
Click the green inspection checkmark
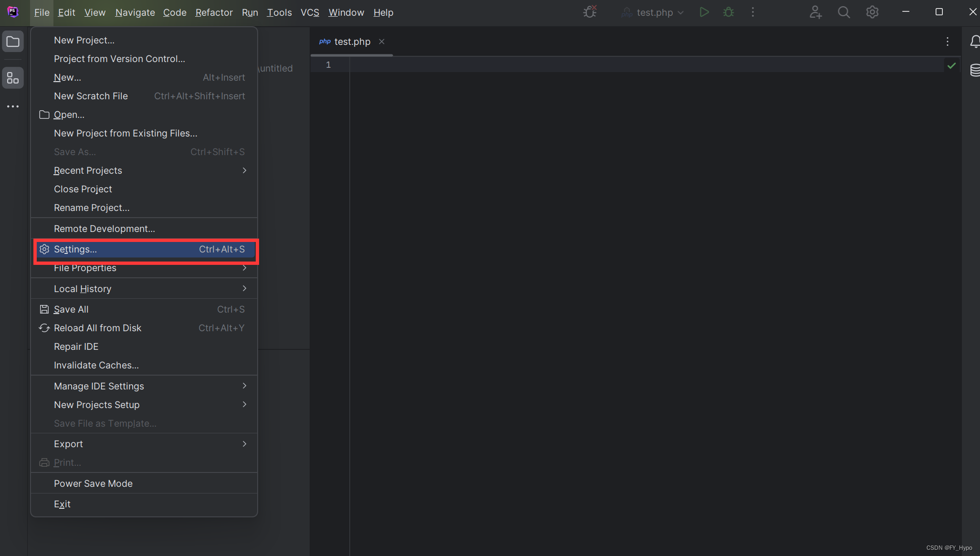tap(952, 66)
